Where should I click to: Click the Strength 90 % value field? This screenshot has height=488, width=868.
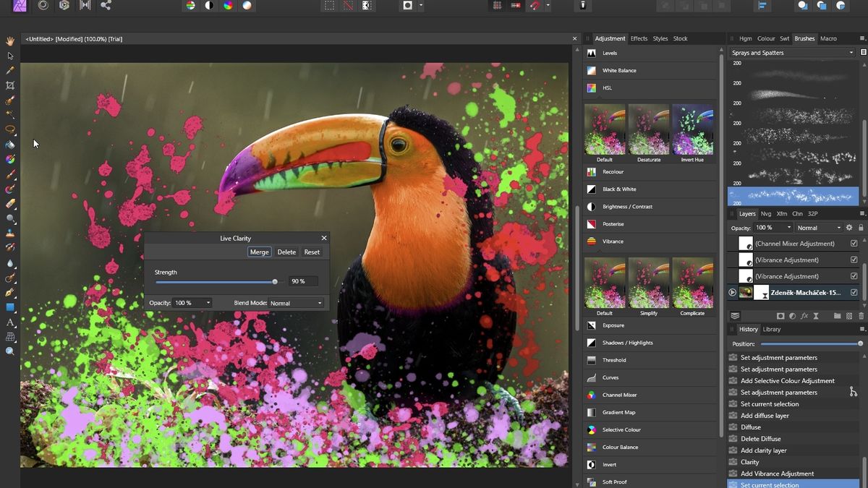[x=303, y=281]
